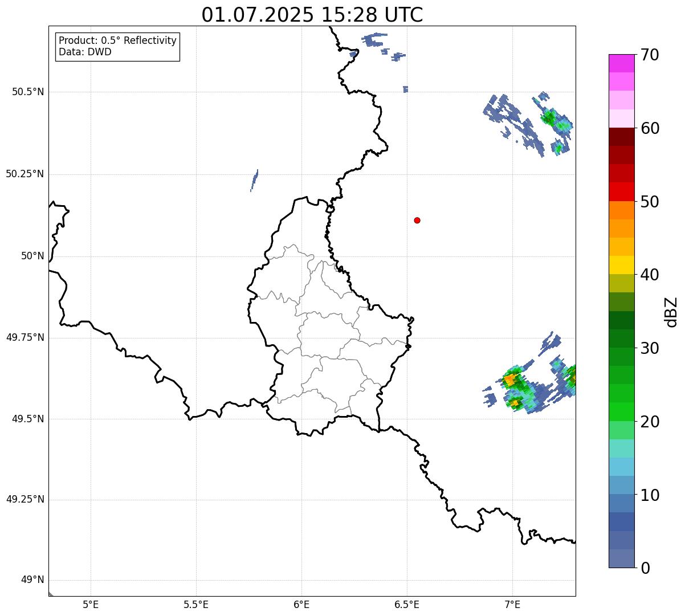This screenshot has width=685, height=616.
Task: Click the 49.25°N latitude label
Action: point(25,499)
